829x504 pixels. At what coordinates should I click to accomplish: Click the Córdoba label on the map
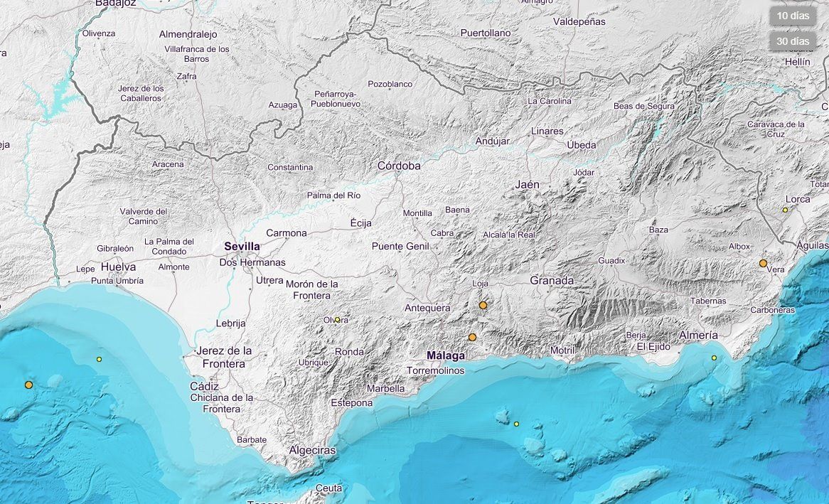[399, 166]
